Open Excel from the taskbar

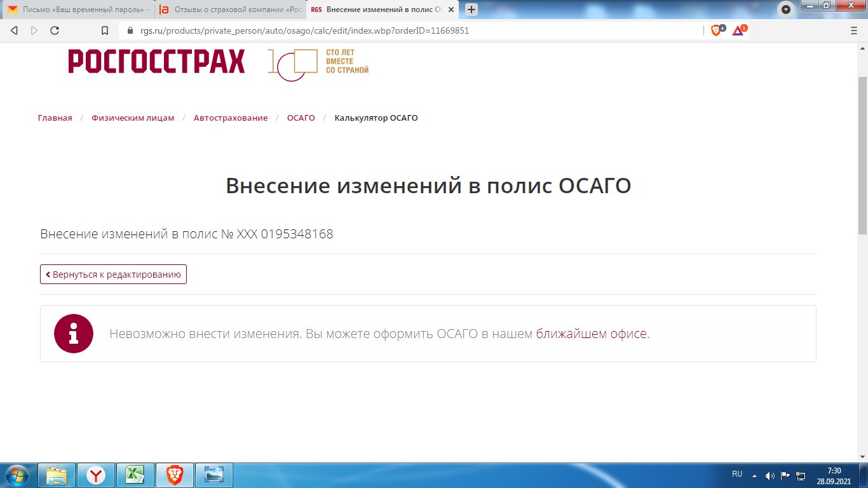135,475
